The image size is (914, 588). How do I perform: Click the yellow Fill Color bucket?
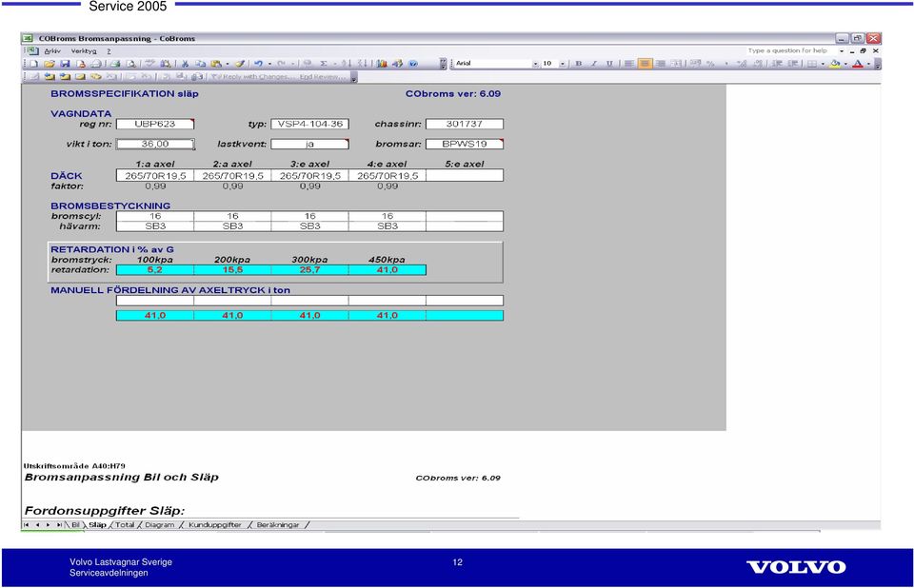click(835, 64)
